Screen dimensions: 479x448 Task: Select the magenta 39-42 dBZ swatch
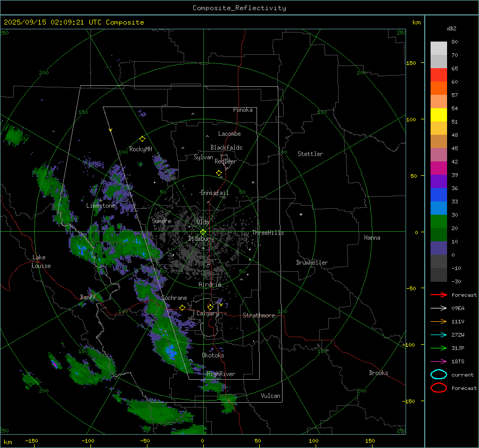439,168
